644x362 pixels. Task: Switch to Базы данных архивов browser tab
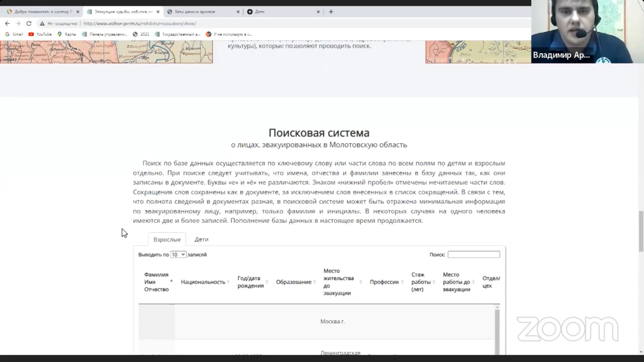[x=198, y=12]
